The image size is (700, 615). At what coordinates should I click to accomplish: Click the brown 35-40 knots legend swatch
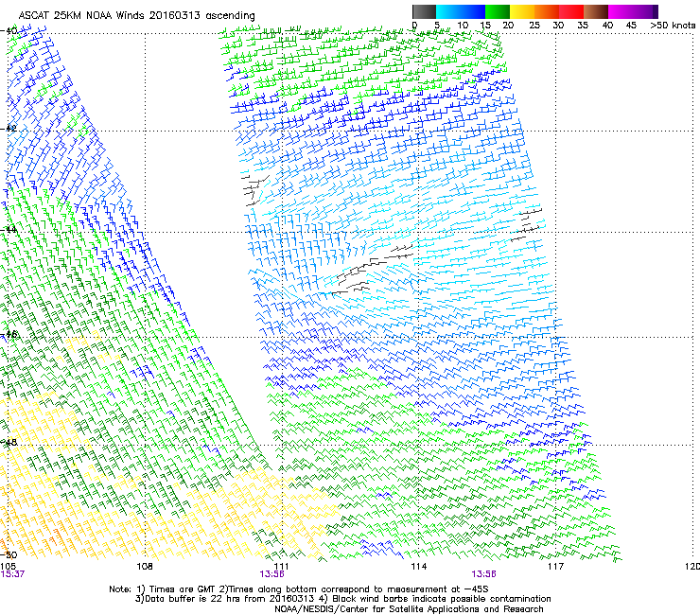point(596,11)
